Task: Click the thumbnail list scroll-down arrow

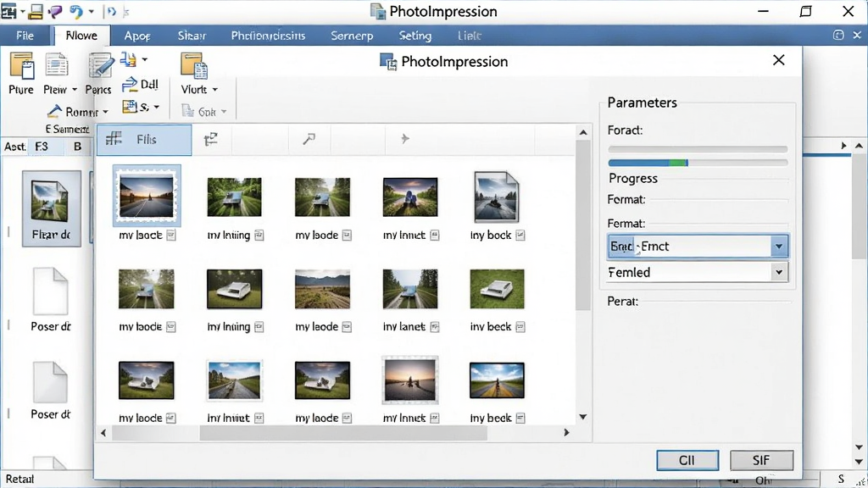Action: [583, 417]
